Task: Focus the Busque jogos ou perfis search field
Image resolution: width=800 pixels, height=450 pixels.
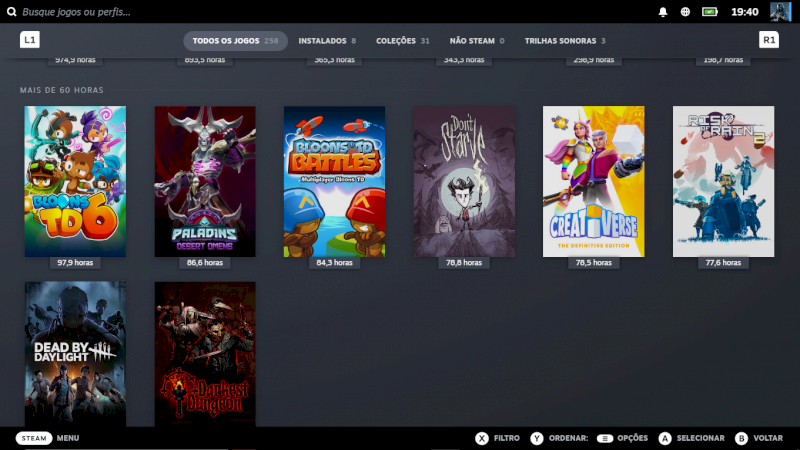Action: point(77,12)
